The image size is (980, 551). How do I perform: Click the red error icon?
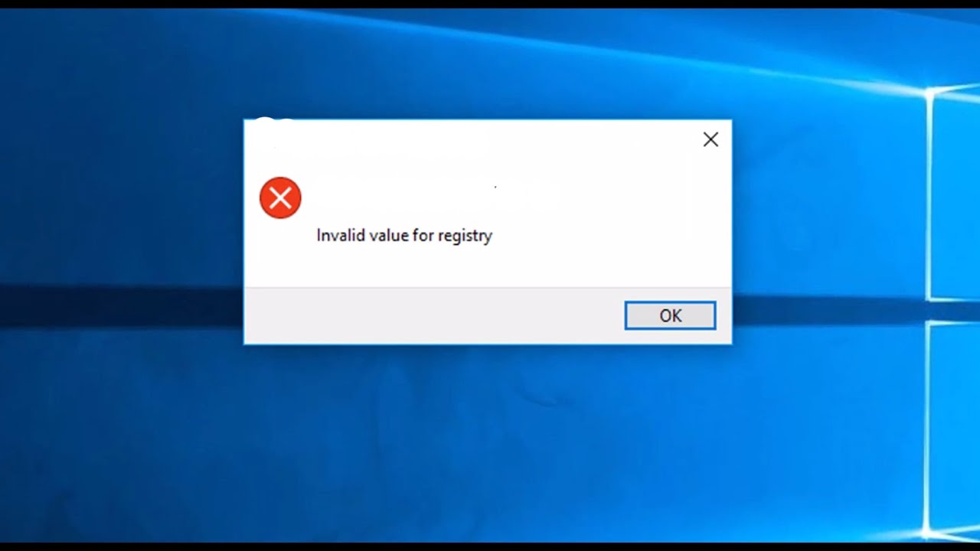coord(280,198)
